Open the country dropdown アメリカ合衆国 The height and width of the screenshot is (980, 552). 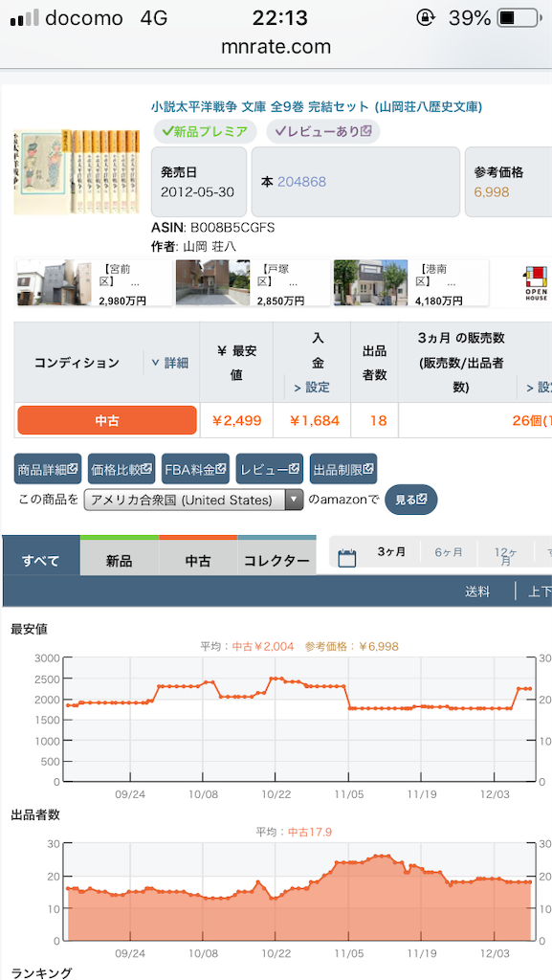click(x=193, y=500)
